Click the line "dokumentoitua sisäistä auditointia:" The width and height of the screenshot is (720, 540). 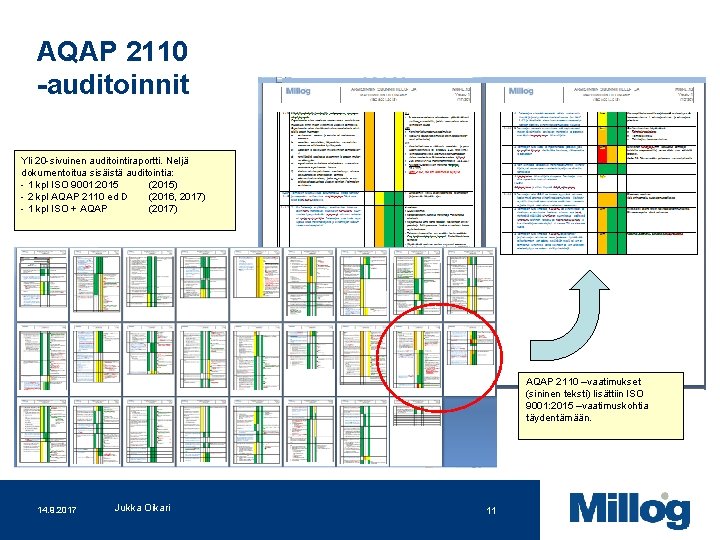coord(97,173)
